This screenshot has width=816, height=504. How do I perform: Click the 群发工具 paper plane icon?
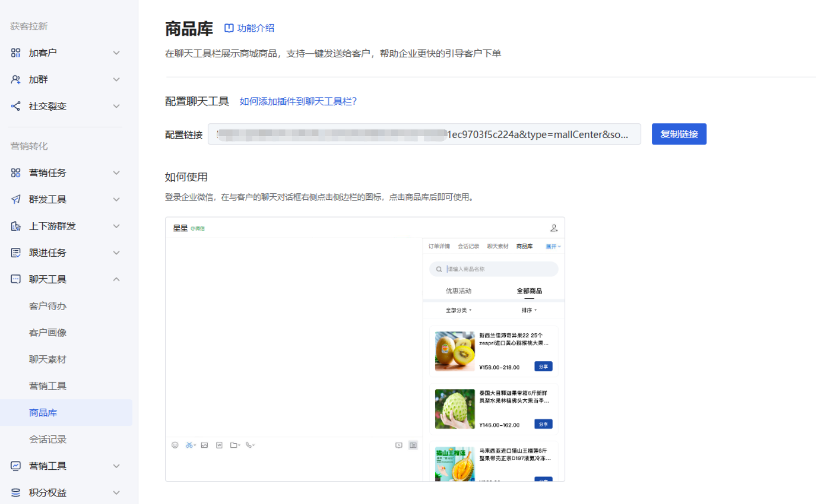click(x=15, y=199)
